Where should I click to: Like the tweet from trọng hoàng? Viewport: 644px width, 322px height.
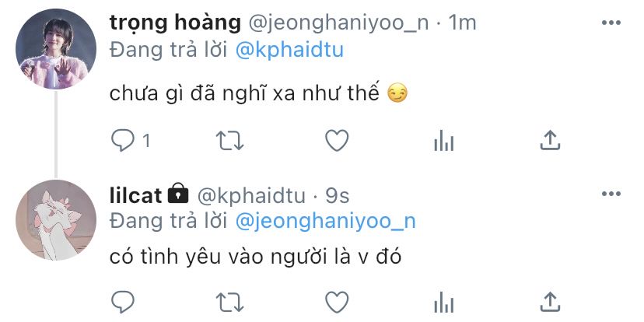(337, 141)
